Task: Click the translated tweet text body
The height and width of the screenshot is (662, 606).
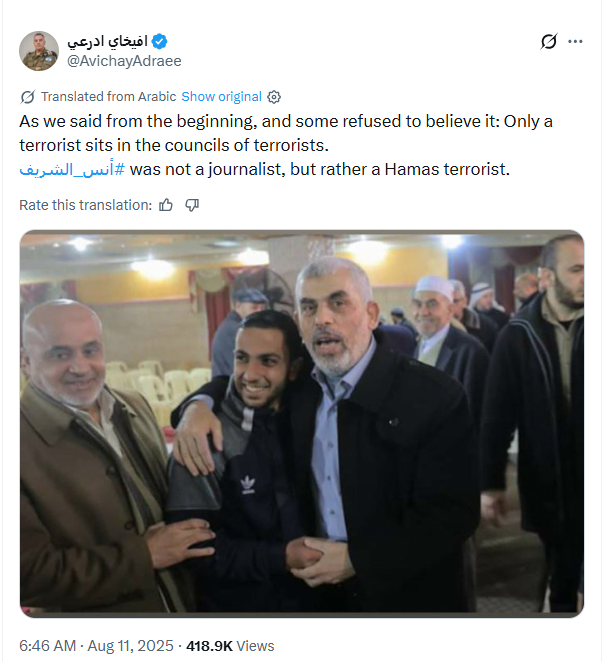Action: (286, 145)
